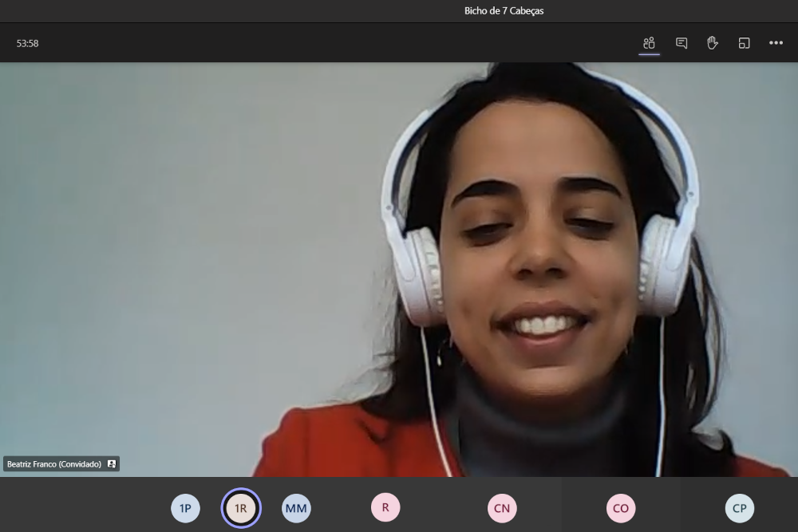Click the pink R participant avatar
This screenshot has width=798, height=532.
pos(385,506)
